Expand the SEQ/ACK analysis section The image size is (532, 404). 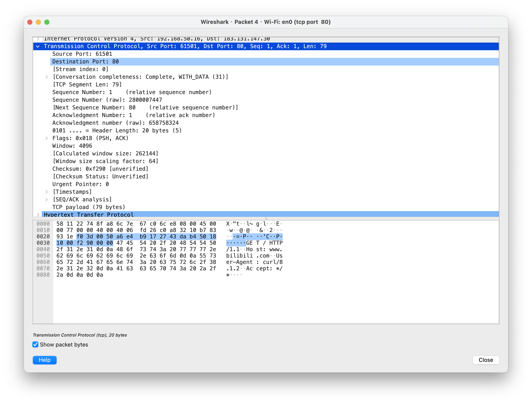[x=47, y=200]
